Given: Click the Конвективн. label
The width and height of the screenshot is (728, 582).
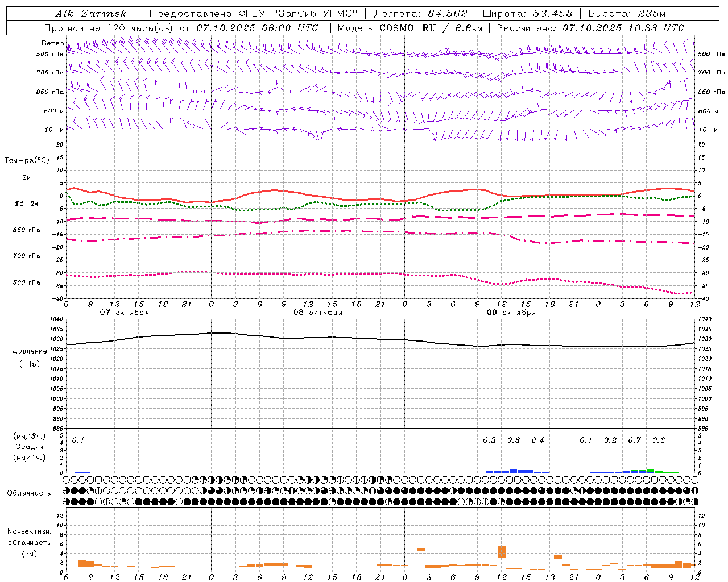Looking at the screenshot, I should (x=29, y=531).
